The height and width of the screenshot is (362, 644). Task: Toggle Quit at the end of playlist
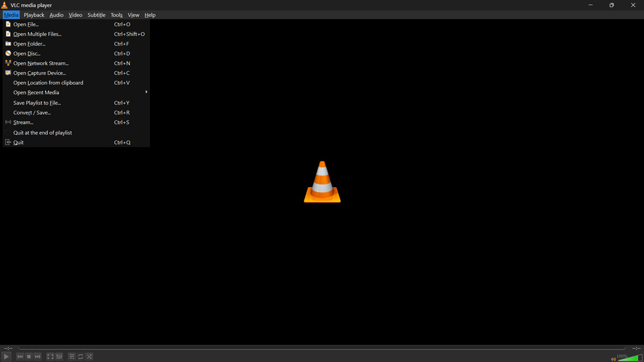point(76,132)
